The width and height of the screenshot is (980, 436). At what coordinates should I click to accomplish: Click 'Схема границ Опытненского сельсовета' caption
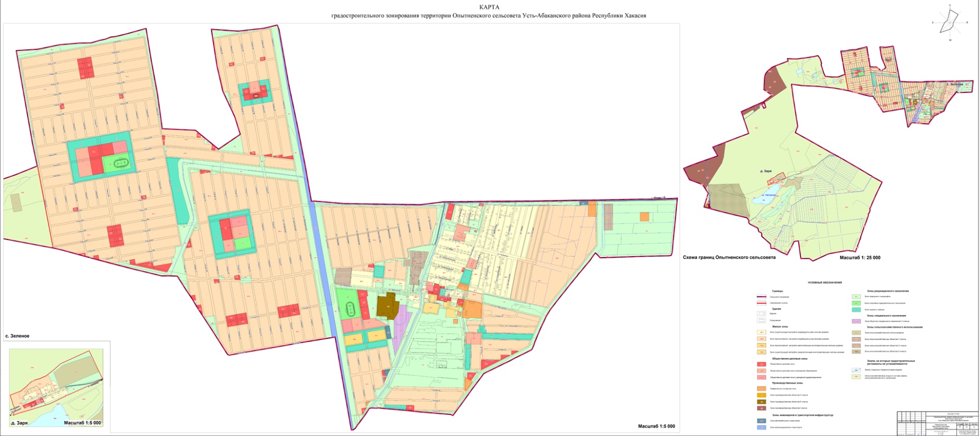pos(729,258)
